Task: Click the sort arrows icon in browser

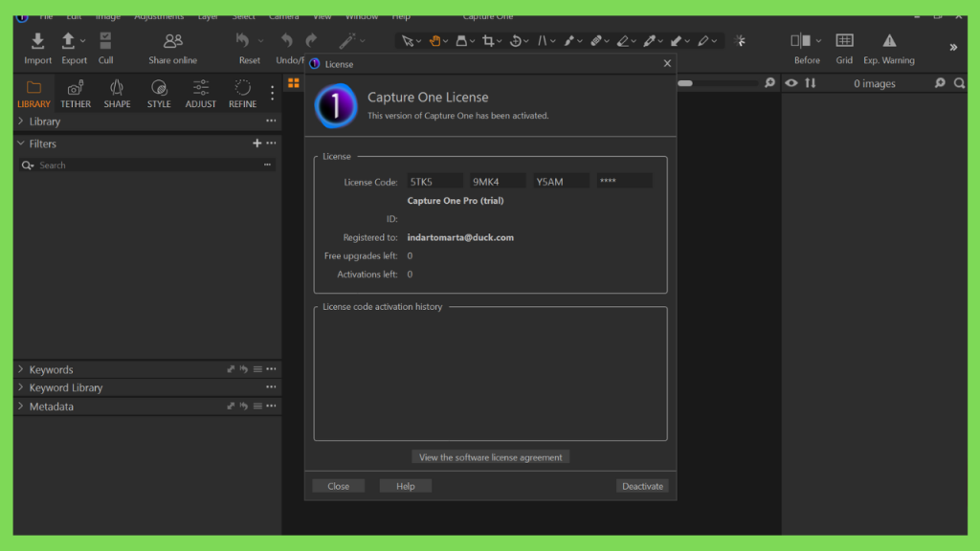Action: click(811, 83)
